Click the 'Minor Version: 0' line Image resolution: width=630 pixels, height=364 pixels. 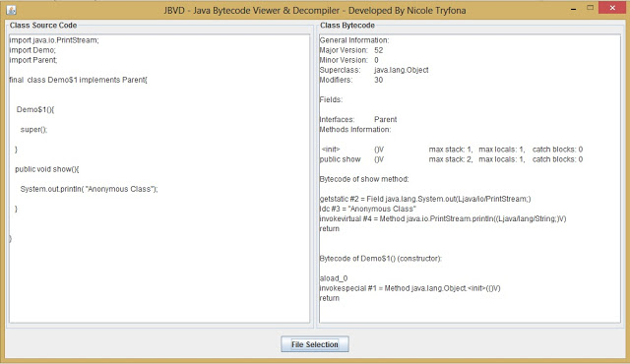[349, 60]
